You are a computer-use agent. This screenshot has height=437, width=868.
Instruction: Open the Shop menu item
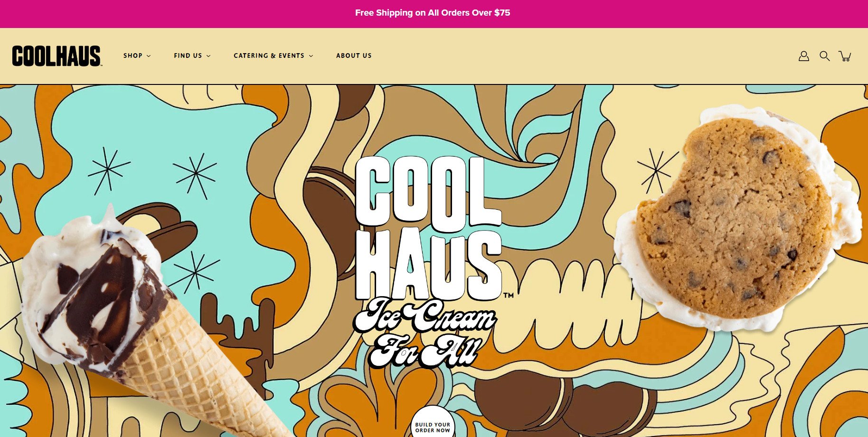(133, 56)
